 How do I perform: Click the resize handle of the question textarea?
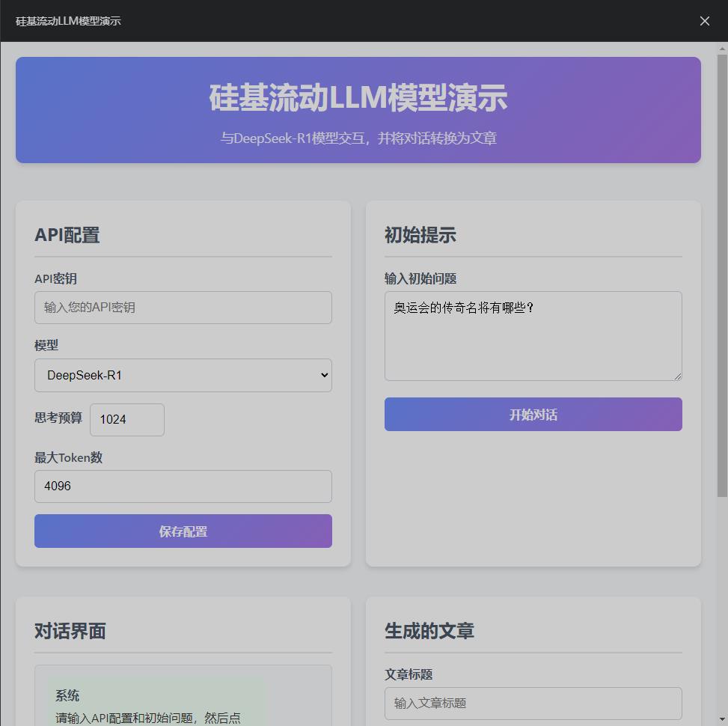click(677, 376)
